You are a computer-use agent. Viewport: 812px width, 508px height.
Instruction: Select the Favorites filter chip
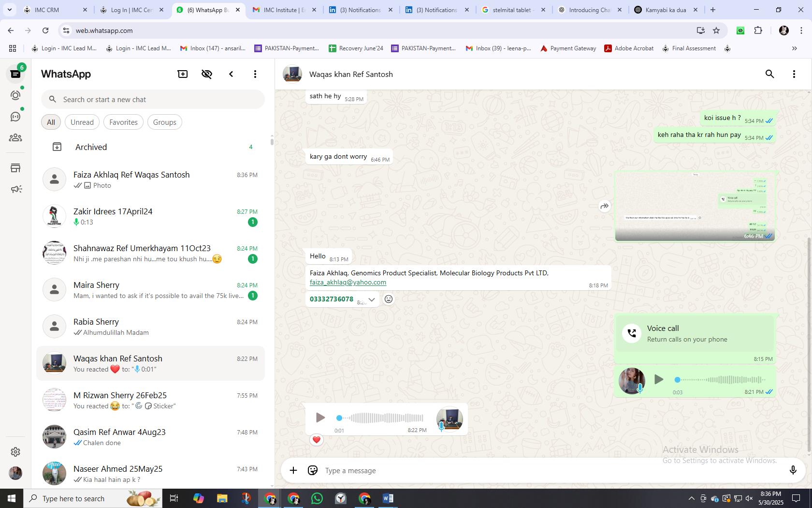tap(123, 122)
